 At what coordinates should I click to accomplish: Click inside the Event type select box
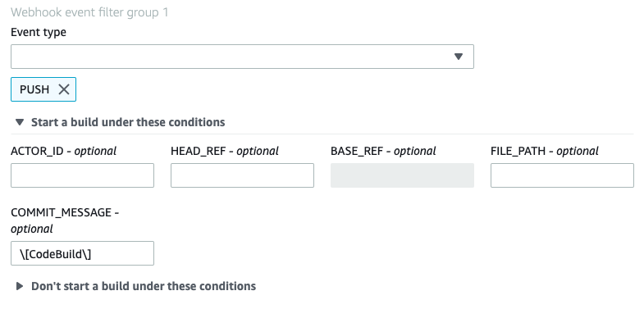coord(242,57)
